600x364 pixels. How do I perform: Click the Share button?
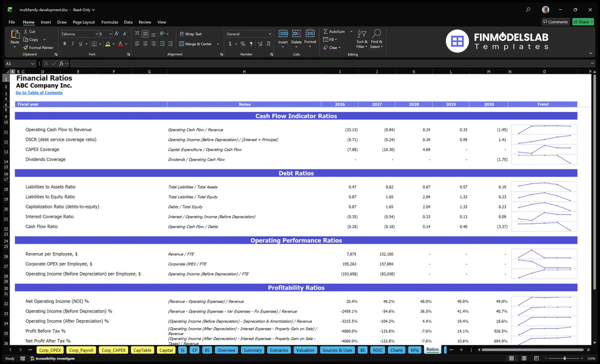[x=583, y=22]
